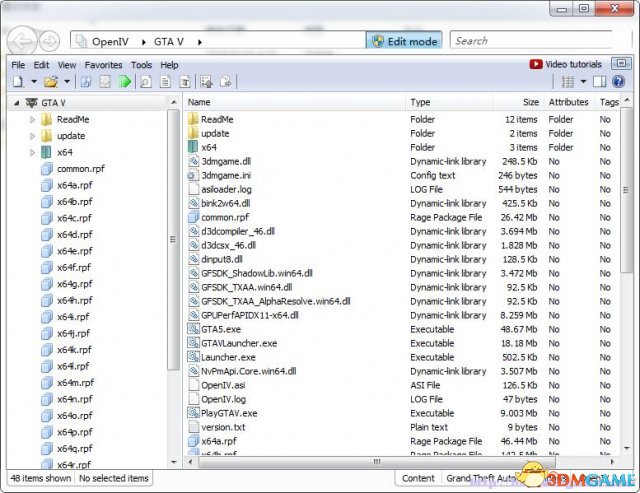The width and height of the screenshot is (640, 493).
Task: Open the Edit menu
Action: click(x=41, y=65)
